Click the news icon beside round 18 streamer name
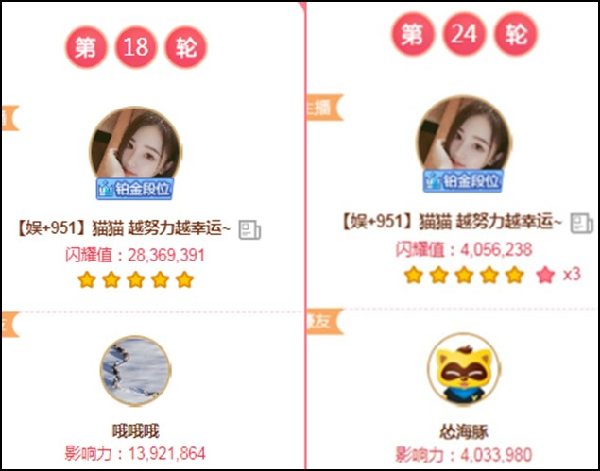The width and height of the screenshot is (600, 471). point(250,230)
